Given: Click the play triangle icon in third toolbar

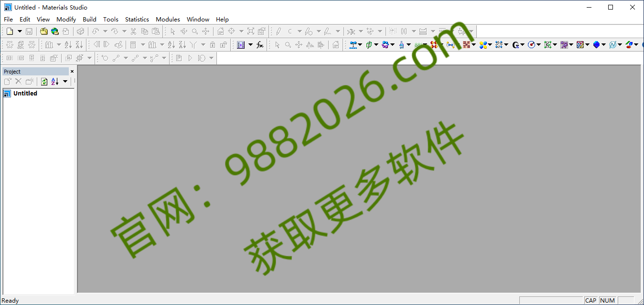Looking at the screenshot, I should [x=190, y=58].
